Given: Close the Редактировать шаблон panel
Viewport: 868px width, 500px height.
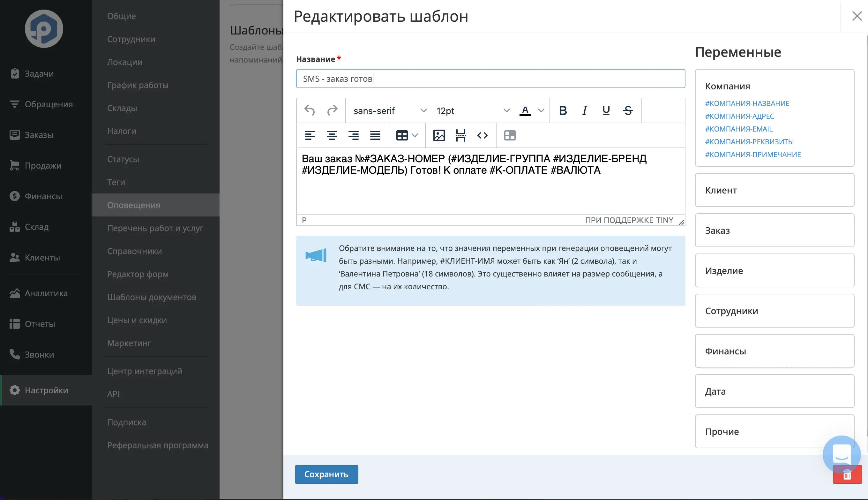Looking at the screenshot, I should point(857,16).
